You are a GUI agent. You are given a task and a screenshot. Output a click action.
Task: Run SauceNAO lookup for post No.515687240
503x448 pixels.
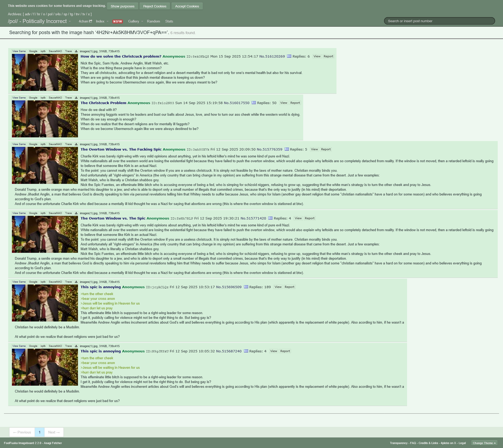pos(55,346)
